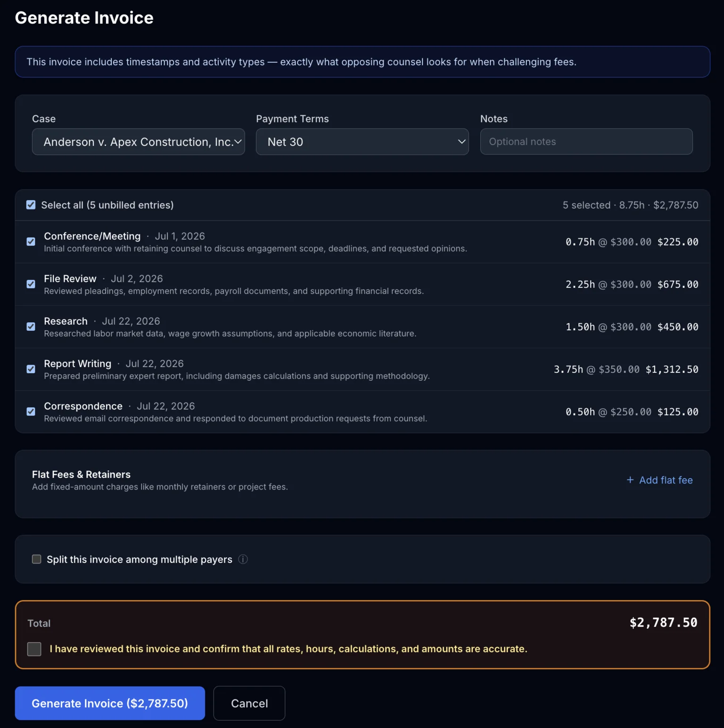724x728 pixels.
Task: Click the $675.00 amount for File Review
Action: (678, 284)
